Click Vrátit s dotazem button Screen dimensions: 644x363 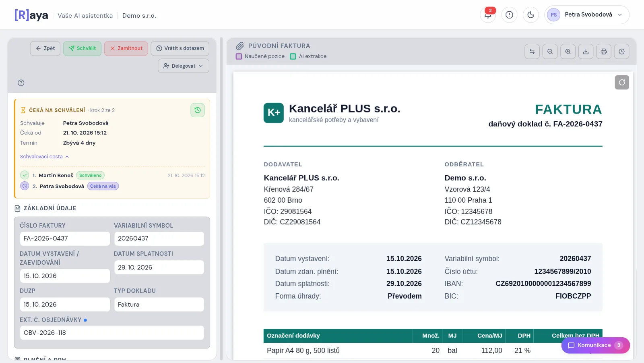point(180,48)
